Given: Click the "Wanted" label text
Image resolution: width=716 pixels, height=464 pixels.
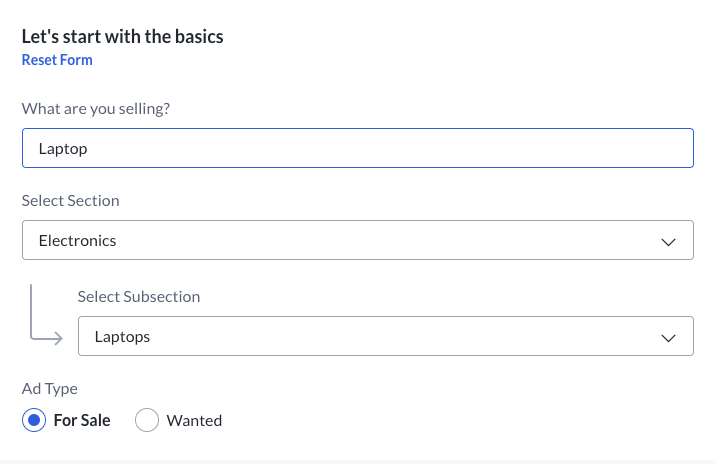Looking at the screenshot, I should click(x=194, y=420).
